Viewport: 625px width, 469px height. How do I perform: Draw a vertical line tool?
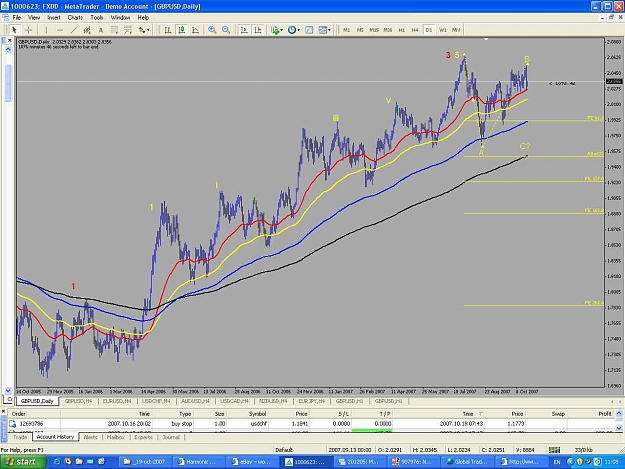[46, 30]
